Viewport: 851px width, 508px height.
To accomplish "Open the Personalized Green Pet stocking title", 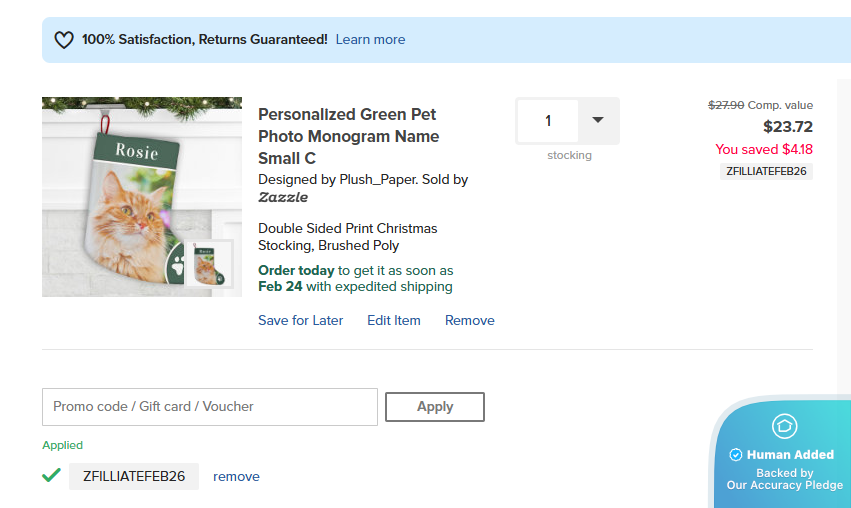I will pos(348,136).
